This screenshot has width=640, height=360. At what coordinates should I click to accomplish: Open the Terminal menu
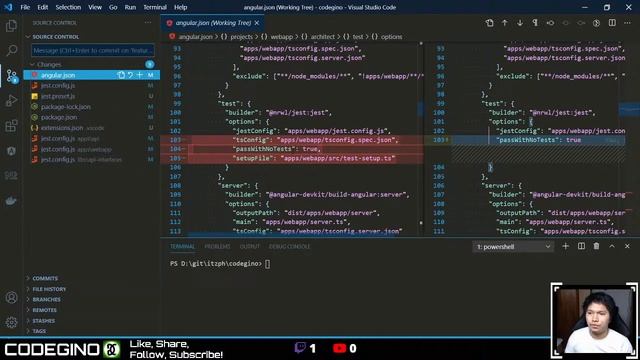(x=155, y=7)
